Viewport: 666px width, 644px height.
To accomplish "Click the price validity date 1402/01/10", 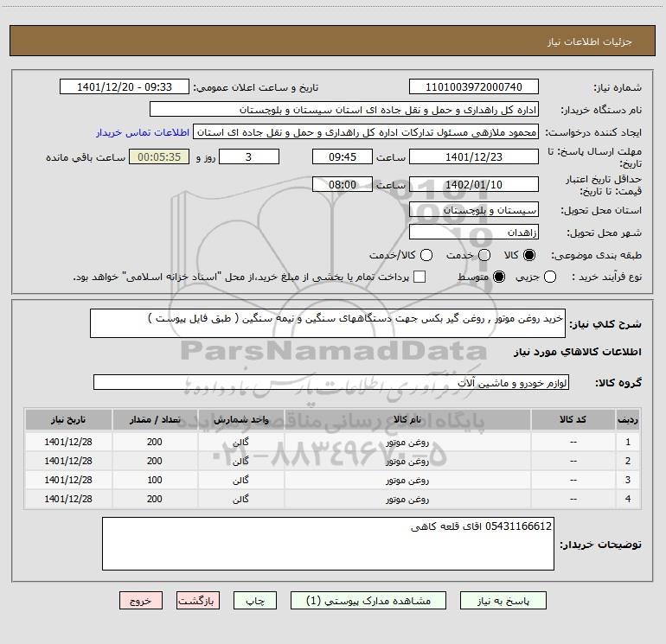I will (474, 184).
